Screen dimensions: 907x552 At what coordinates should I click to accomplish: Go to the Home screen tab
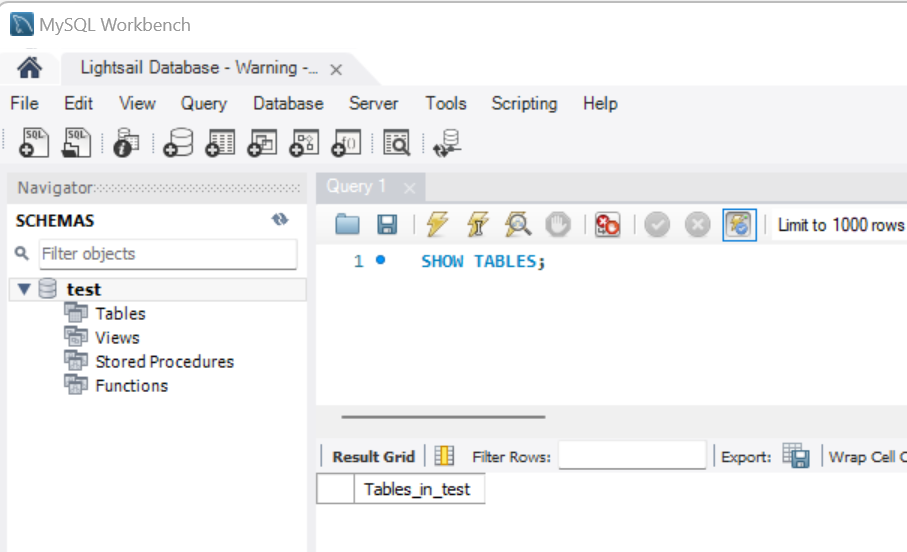point(30,68)
